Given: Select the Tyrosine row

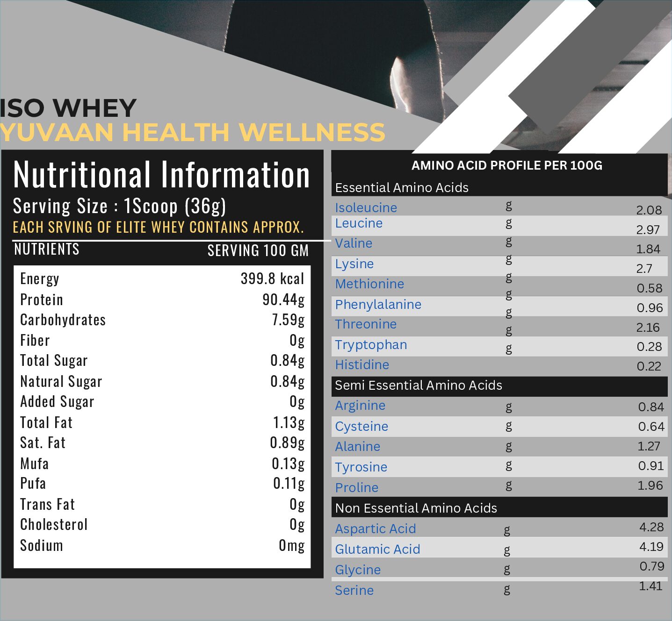Looking at the screenshot, I should tap(499, 467).
